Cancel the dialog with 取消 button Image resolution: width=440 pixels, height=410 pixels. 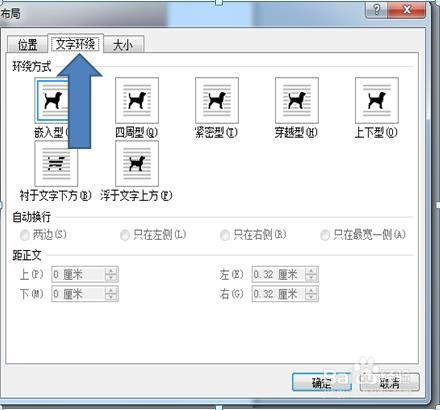(389, 382)
